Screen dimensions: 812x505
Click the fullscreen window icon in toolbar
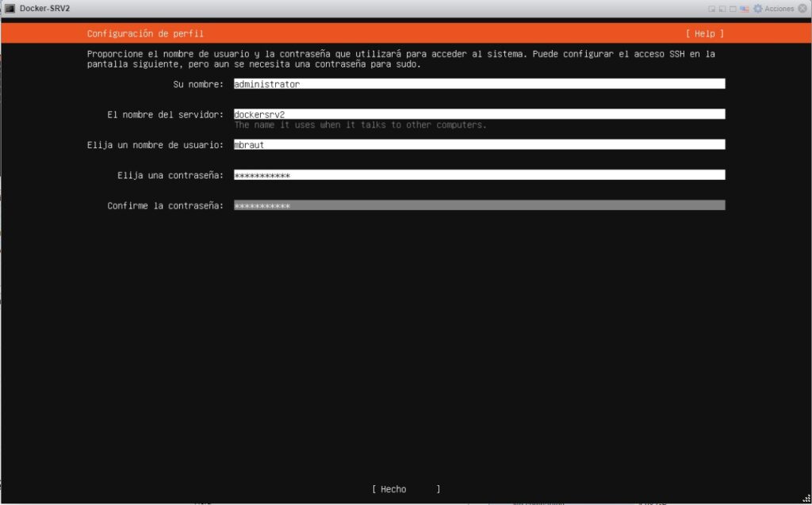pyautogui.click(x=733, y=9)
